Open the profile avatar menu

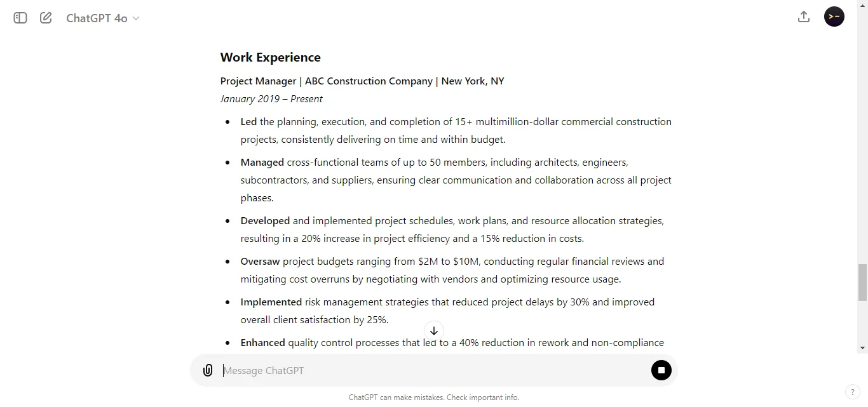tap(834, 17)
